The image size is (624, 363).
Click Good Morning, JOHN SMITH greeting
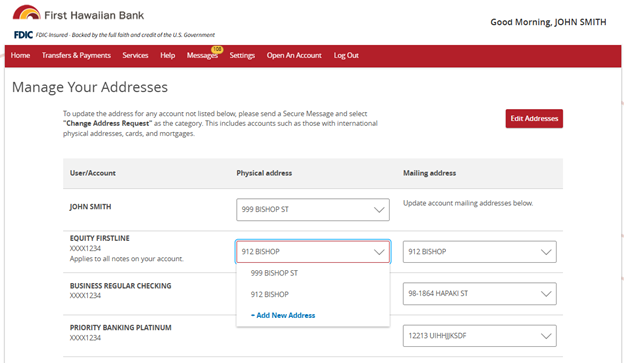click(x=548, y=22)
